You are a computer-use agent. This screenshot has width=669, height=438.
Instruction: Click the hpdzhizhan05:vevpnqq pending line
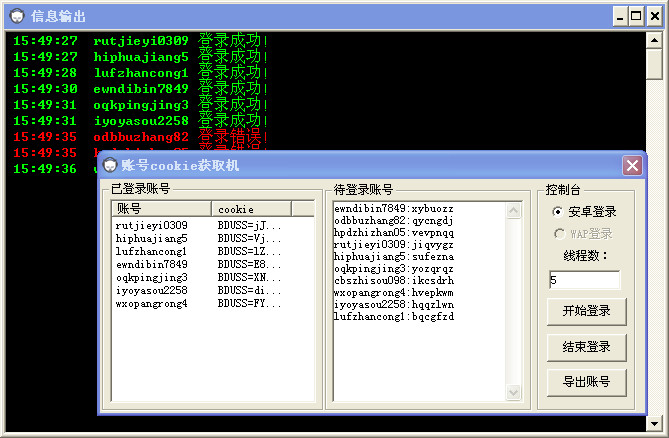click(x=394, y=232)
